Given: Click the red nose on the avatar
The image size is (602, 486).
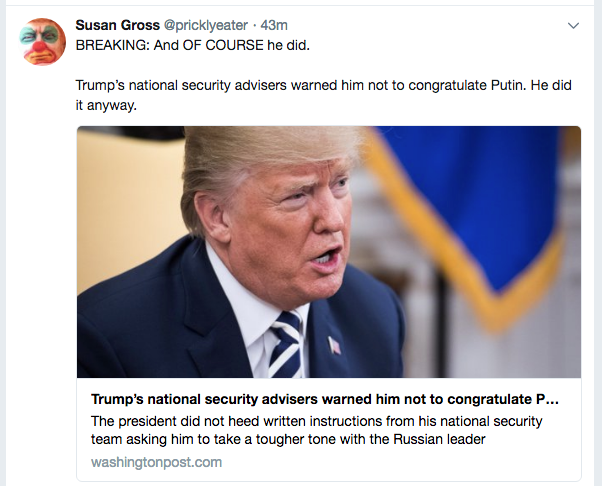Looking at the screenshot, I should (39, 48).
